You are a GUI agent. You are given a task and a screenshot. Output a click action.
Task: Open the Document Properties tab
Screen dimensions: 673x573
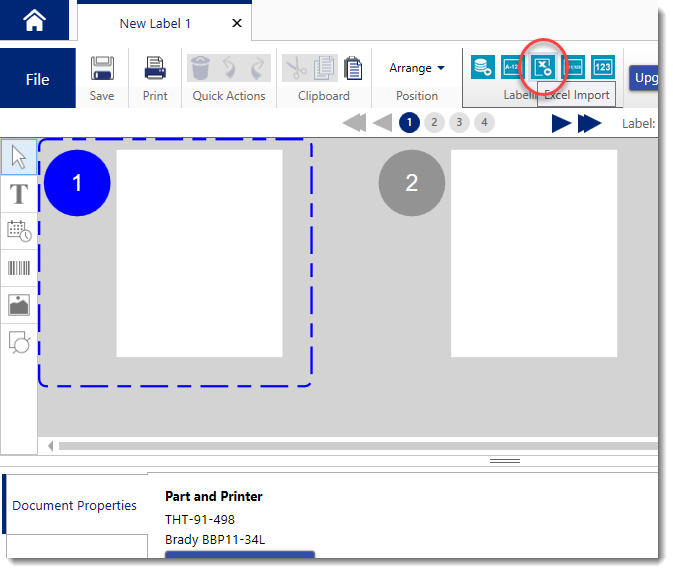click(x=74, y=505)
